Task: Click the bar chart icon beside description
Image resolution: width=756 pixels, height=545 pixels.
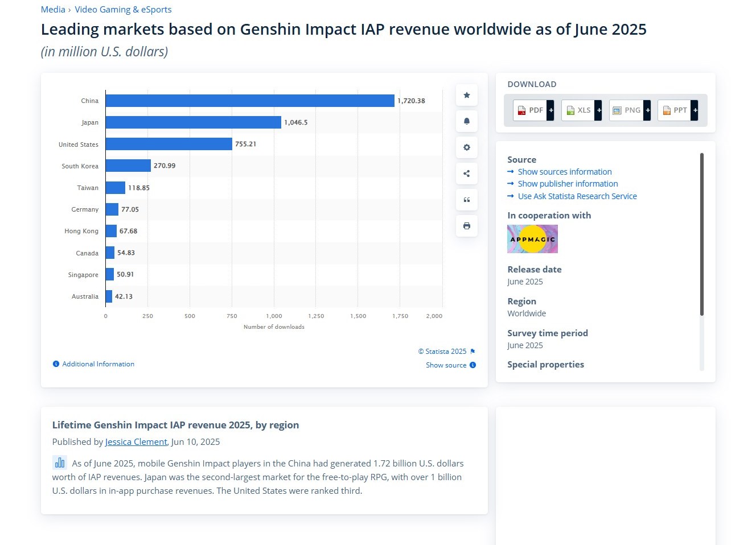Action: coord(60,463)
